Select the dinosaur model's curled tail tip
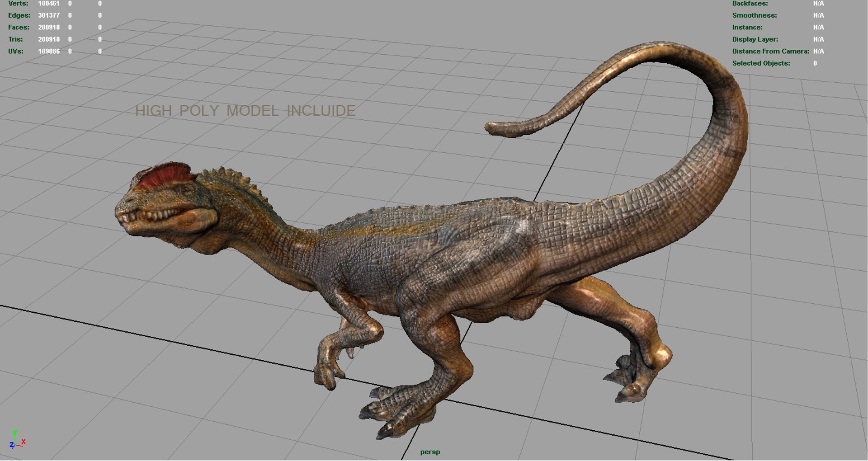This screenshot has height=461, width=868. (x=502, y=128)
